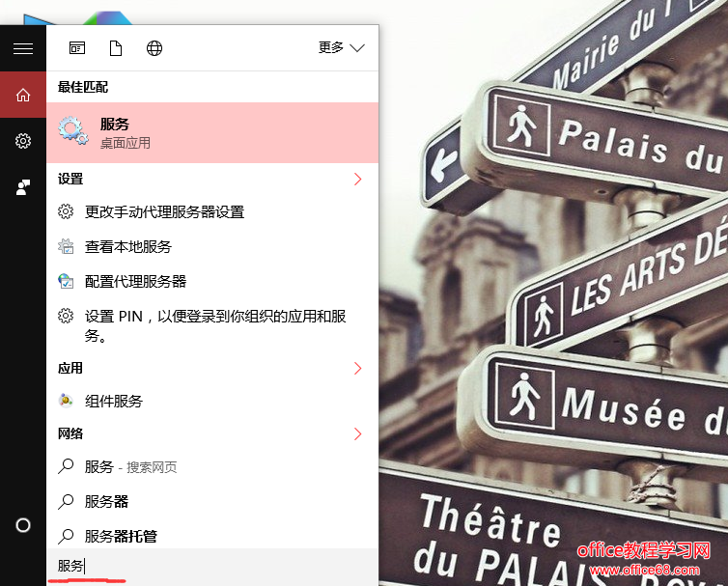Open the settings gear in the sidebar
The image size is (728, 586).
[23, 141]
